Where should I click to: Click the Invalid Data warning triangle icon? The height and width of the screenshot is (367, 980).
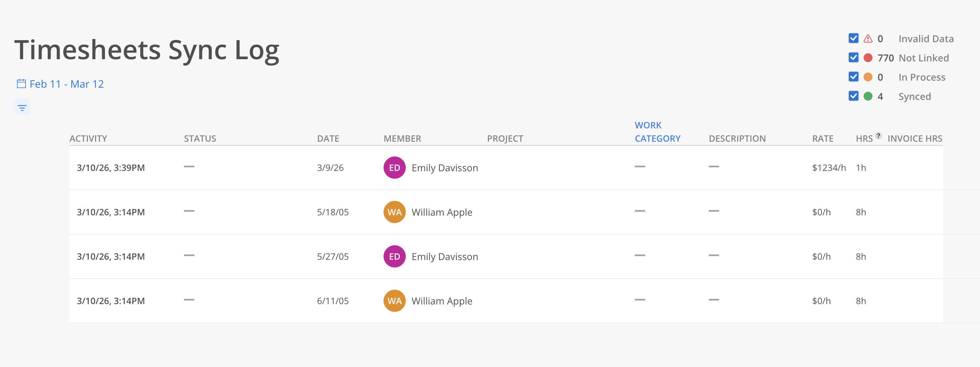(x=868, y=38)
